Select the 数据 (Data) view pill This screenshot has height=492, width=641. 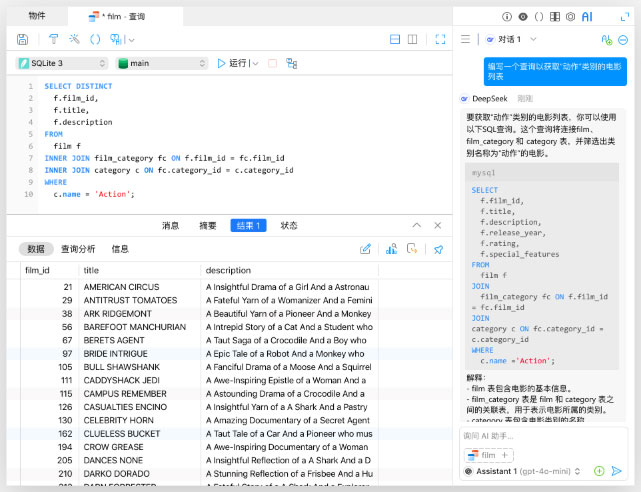[x=36, y=249]
